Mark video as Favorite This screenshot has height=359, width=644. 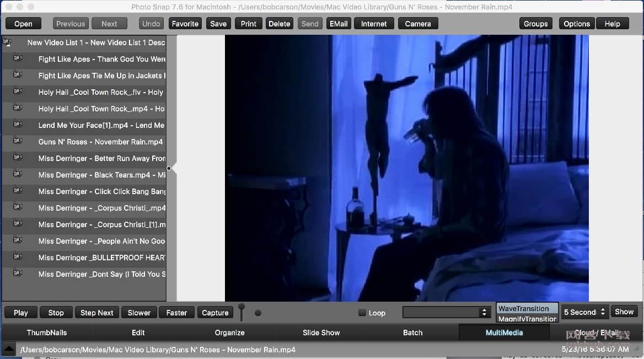185,24
